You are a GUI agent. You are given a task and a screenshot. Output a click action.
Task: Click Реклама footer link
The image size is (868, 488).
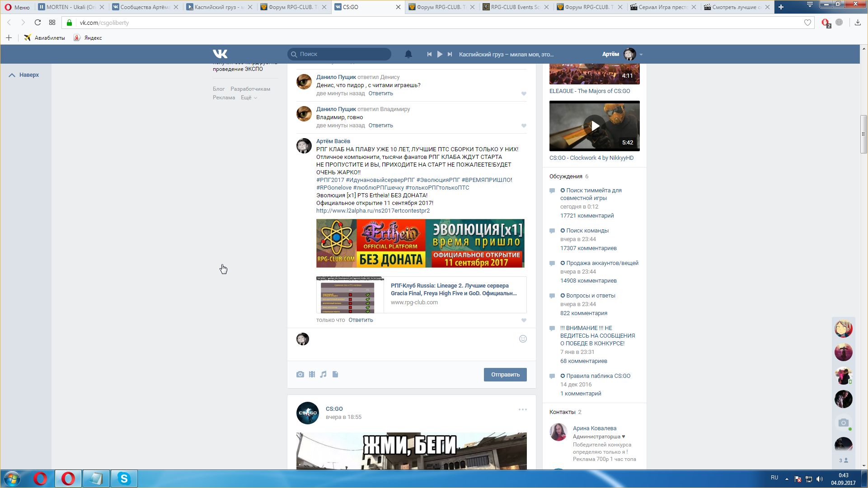click(224, 98)
